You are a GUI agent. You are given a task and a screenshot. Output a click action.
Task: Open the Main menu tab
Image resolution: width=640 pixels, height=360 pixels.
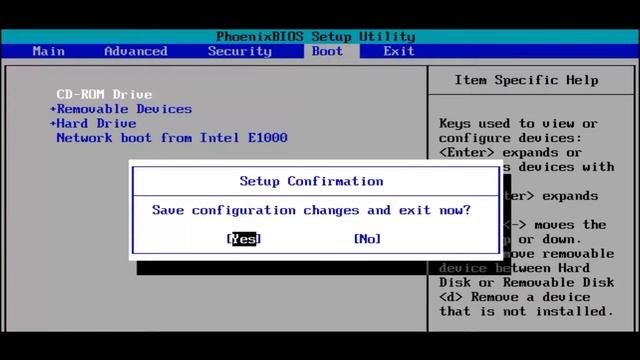pos(49,51)
